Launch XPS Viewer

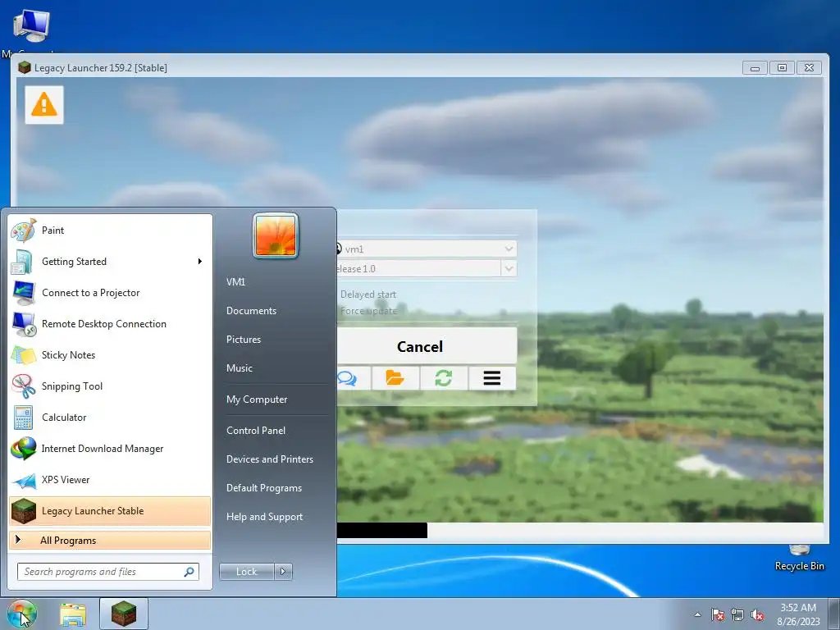click(110, 479)
